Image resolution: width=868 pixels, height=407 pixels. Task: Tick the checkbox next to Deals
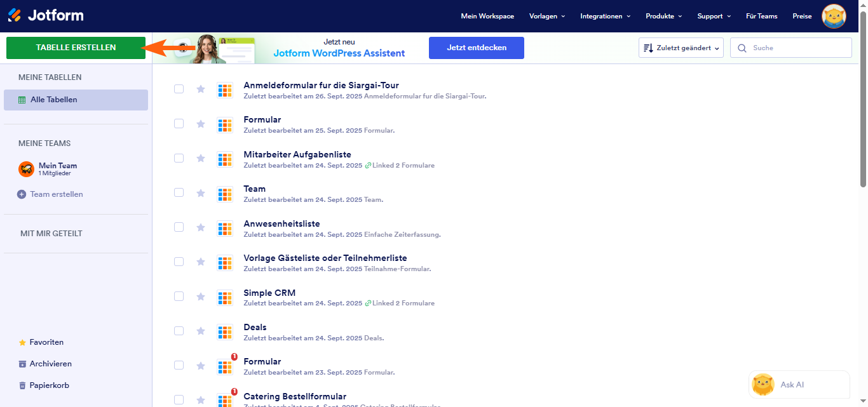point(179,331)
